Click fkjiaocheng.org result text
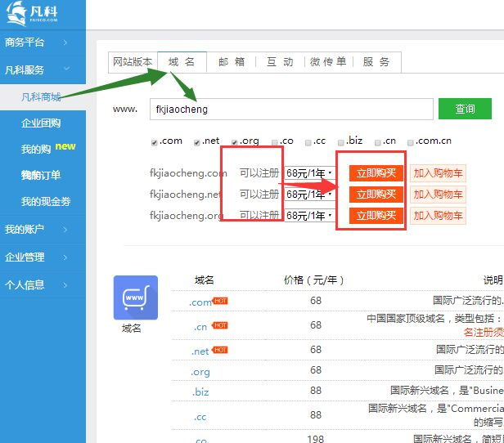The width and height of the screenshot is (504, 443). click(186, 216)
